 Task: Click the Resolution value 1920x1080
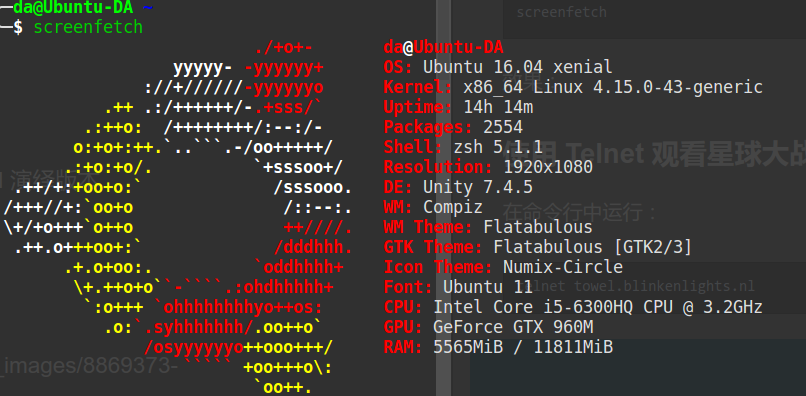548,167
